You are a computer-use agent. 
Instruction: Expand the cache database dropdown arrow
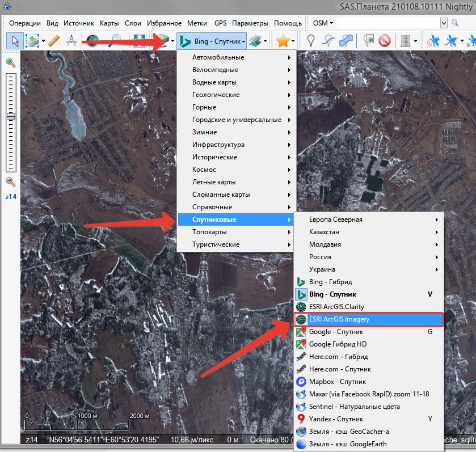coord(415,41)
